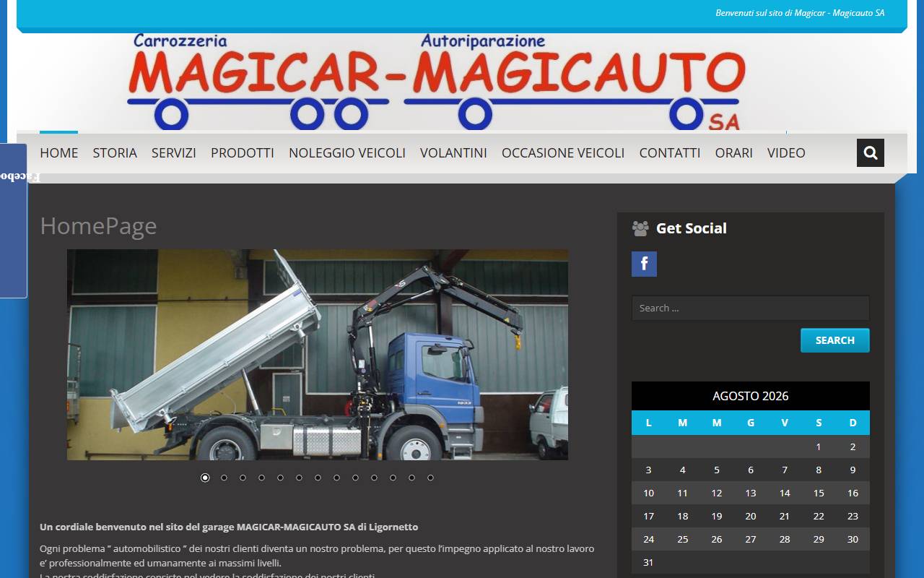Viewport: 924px width, 578px height.
Task: Select the last slideshow dot
Action: (x=430, y=478)
